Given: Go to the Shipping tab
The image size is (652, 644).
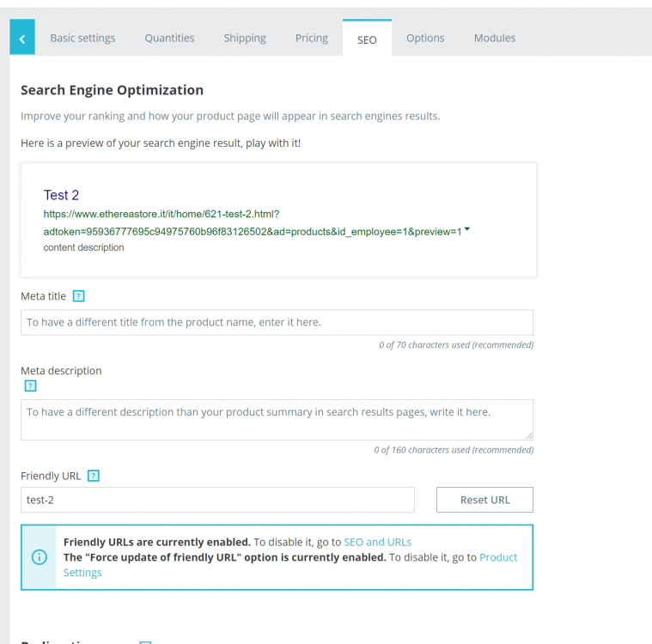Looking at the screenshot, I should 245,38.
